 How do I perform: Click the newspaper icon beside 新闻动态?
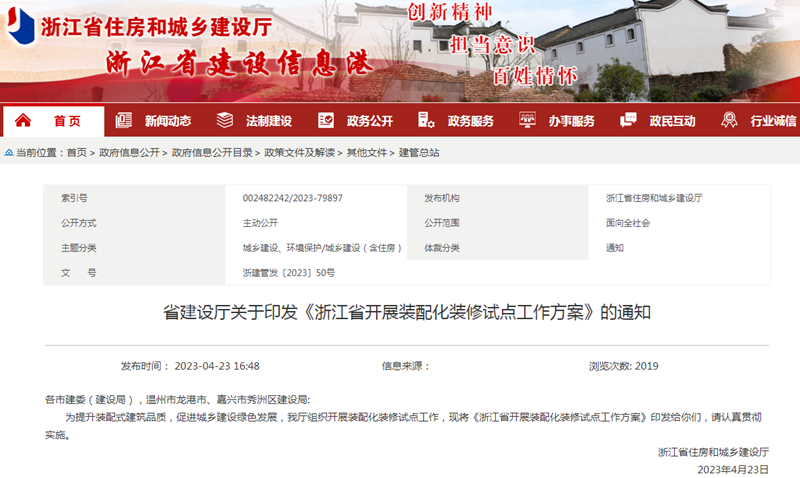[x=123, y=120]
